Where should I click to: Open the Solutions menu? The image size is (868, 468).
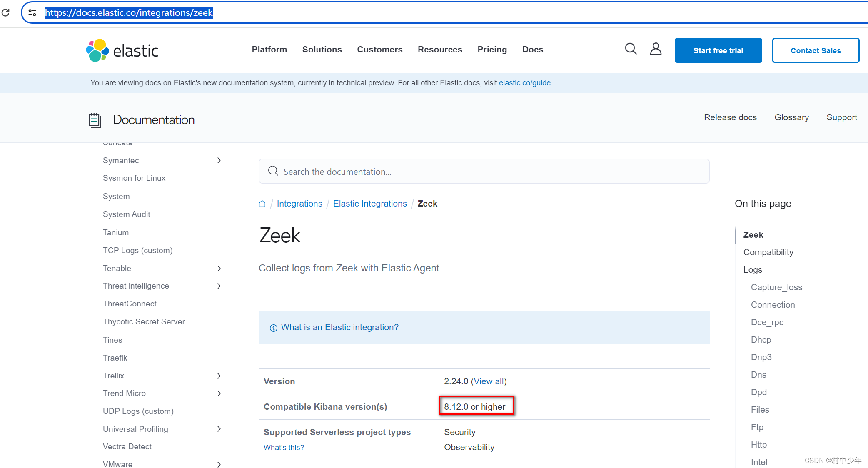[322, 50]
